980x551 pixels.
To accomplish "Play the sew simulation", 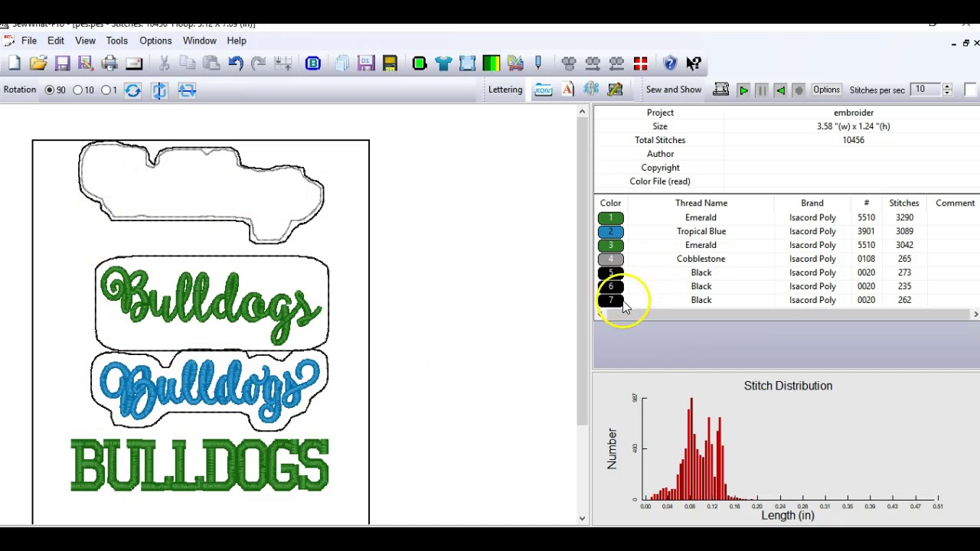I will pyautogui.click(x=743, y=90).
